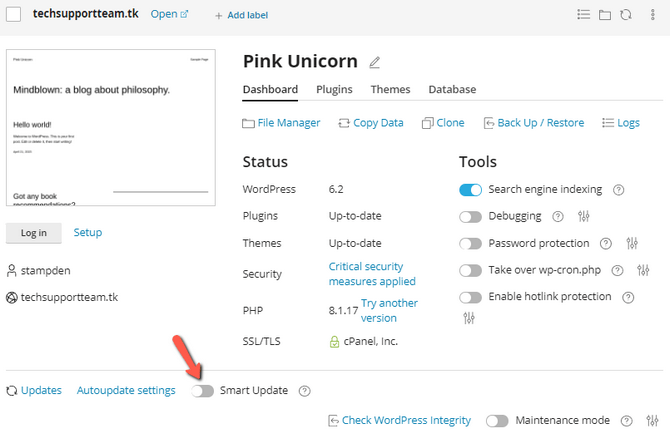Switch to the Database tab

[x=452, y=89]
